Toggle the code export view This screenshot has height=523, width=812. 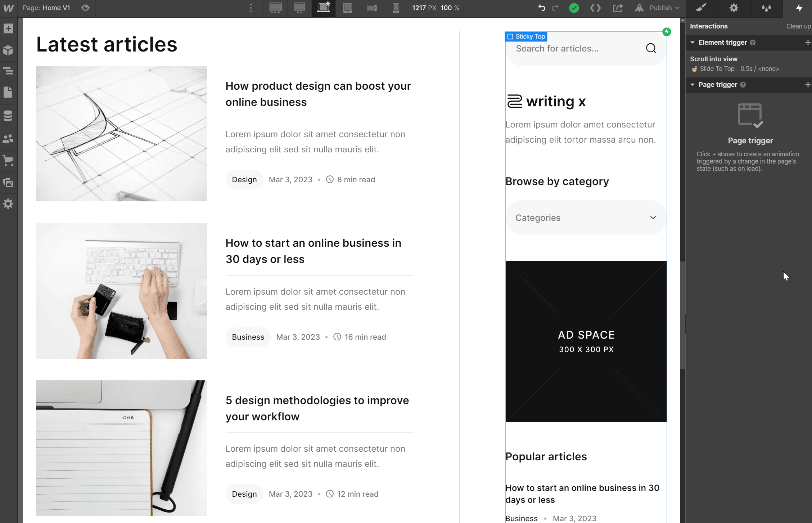595,8
